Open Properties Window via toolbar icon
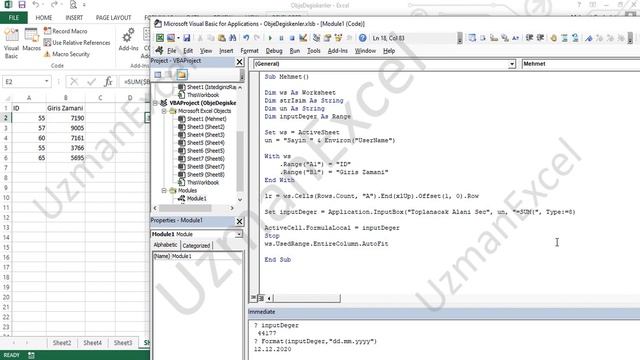The image size is (640, 360). pos(327,38)
